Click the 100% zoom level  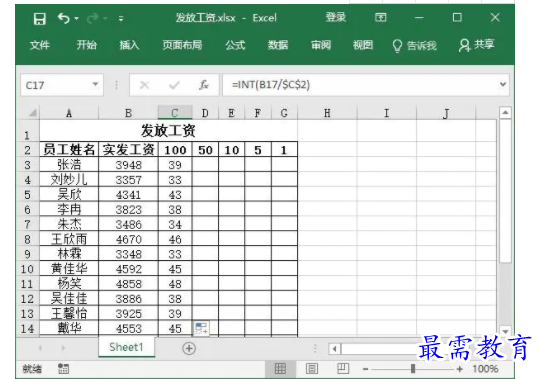click(485, 369)
